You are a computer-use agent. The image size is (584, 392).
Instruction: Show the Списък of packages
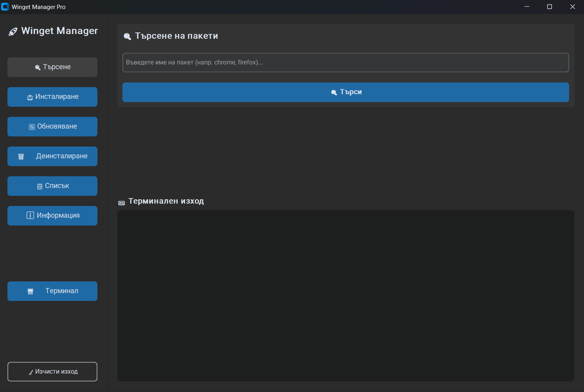pos(52,186)
